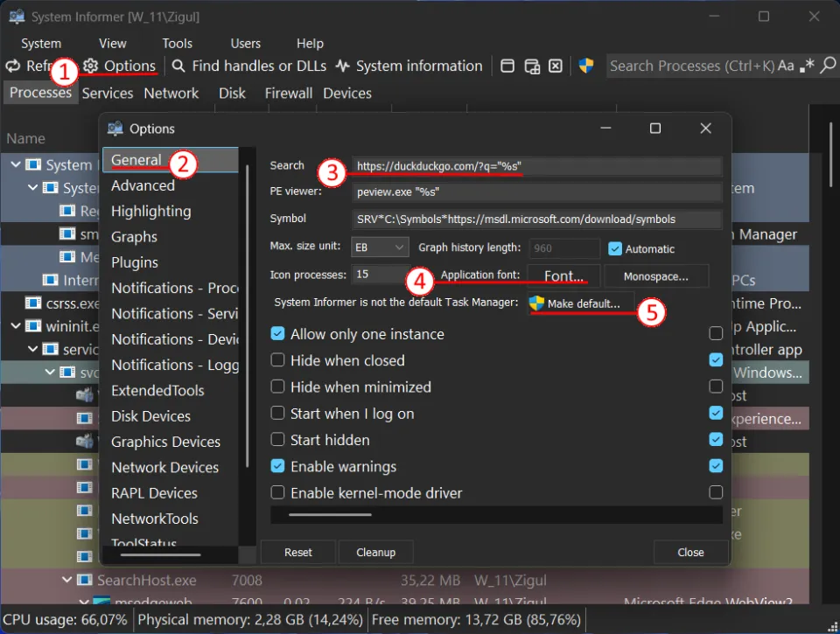Click the category list horizontal scrollbar
The height and width of the screenshot is (634, 840).
160,554
